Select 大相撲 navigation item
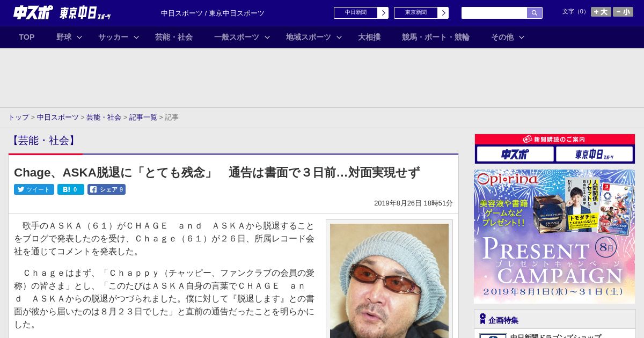Screen dimensions: 644x338 pyautogui.click(x=369, y=37)
